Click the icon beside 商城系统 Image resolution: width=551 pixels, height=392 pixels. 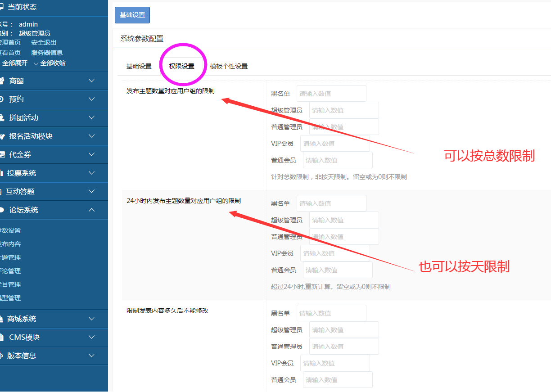coord(2,319)
